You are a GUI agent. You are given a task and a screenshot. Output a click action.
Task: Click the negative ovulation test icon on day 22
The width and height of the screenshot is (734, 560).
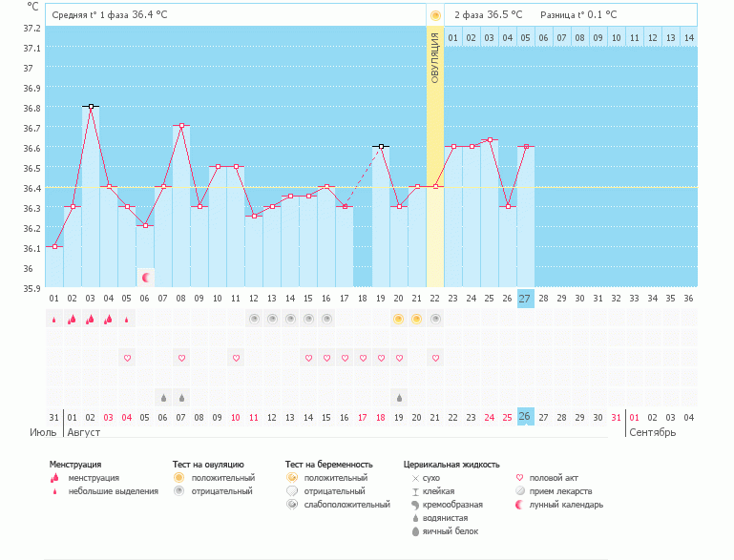point(435,319)
